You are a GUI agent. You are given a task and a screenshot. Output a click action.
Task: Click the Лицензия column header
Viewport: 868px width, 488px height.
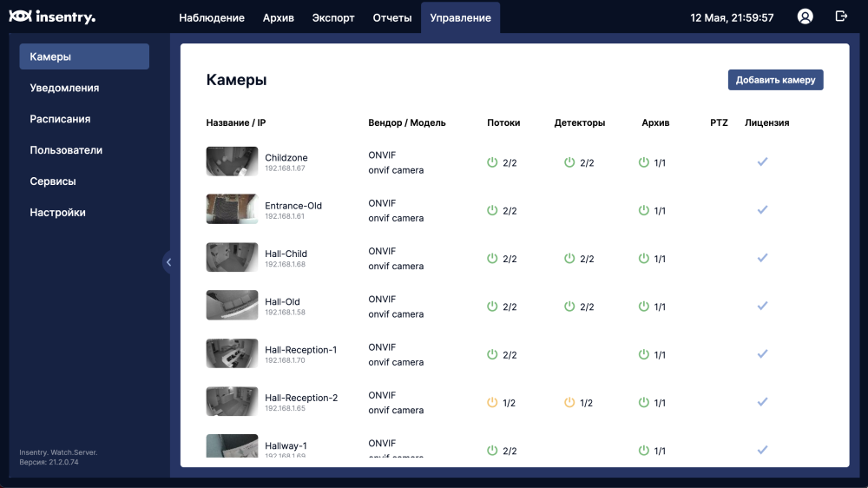click(x=766, y=122)
